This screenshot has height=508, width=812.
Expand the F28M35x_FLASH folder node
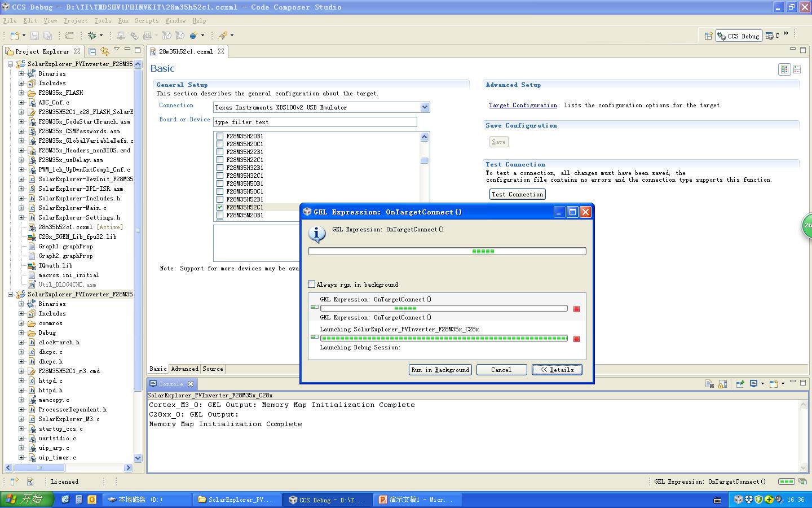point(21,93)
